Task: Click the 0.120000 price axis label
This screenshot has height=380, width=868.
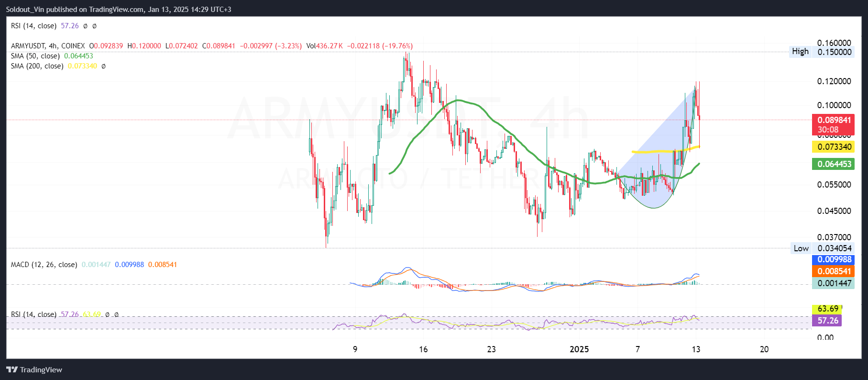Action: click(835, 81)
